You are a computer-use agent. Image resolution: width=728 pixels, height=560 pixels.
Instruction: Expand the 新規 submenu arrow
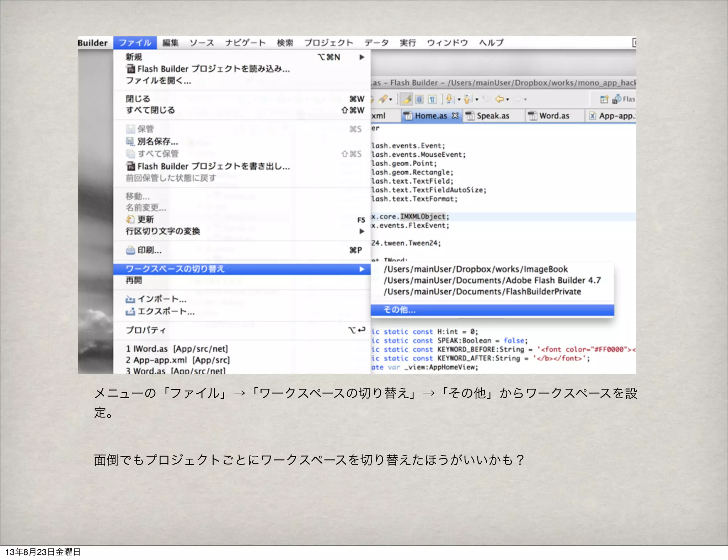point(362,57)
